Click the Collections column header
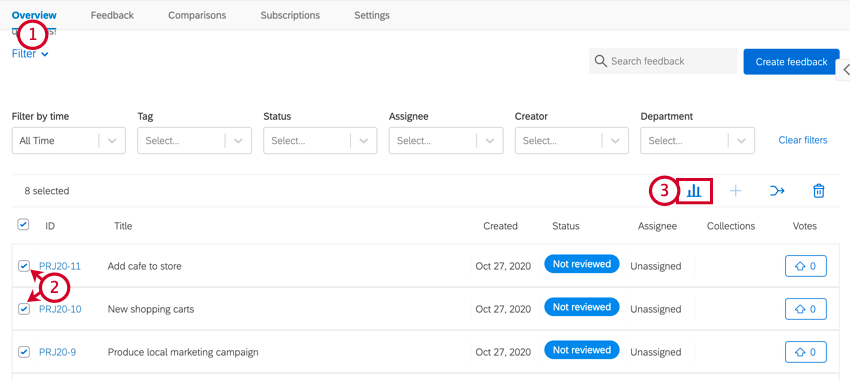The image size is (850, 381). tap(731, 226)
